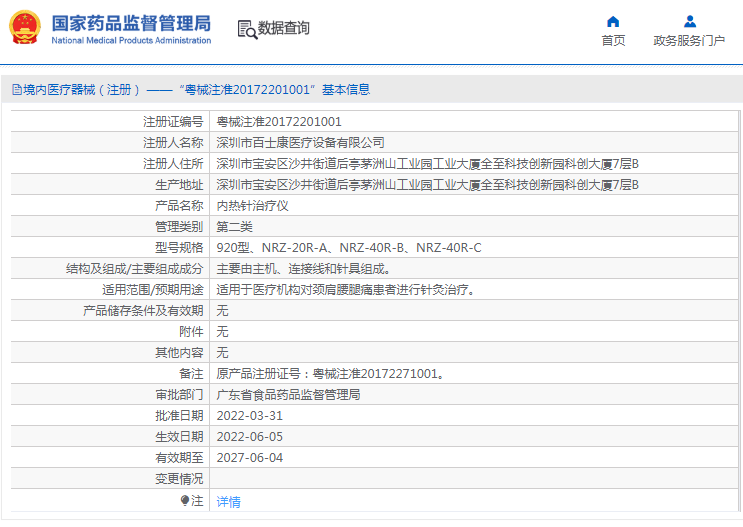
Task: Open the 数据查询 page title link
Action: point(283,28)
